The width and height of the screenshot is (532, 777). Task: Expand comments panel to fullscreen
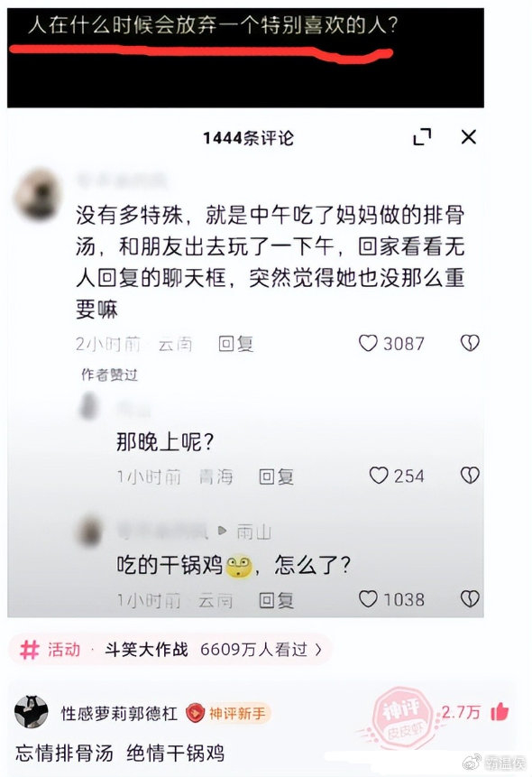[422, 137]
